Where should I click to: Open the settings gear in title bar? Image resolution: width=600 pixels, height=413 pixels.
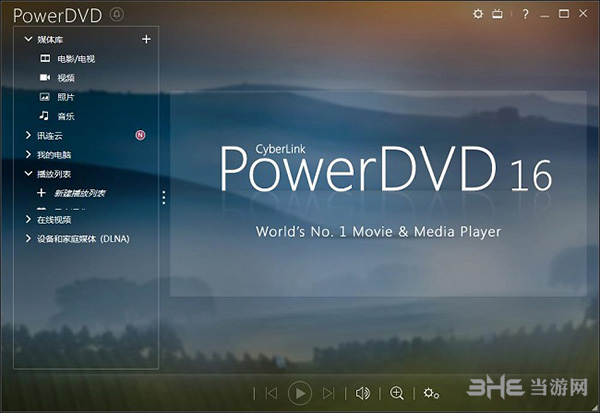pyautogui.click(x=478, y=14)
